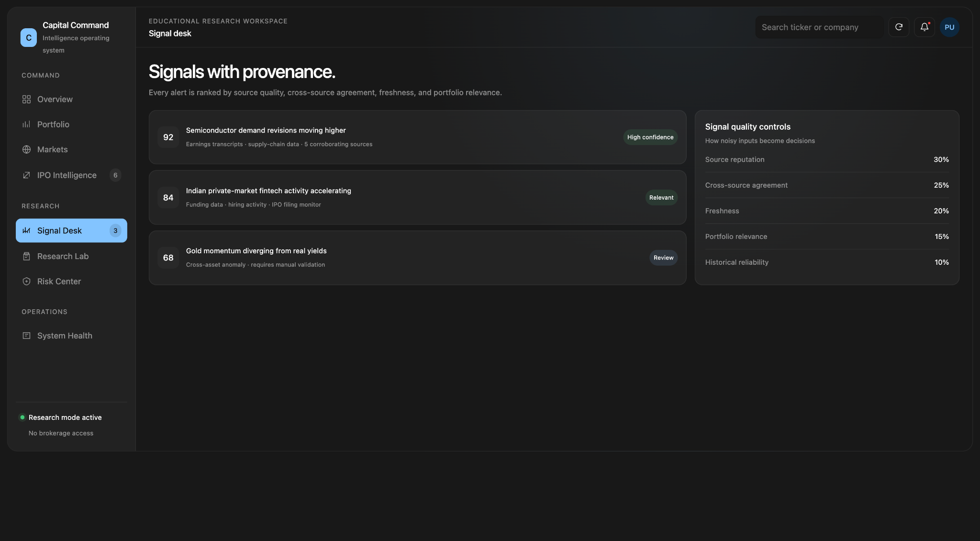
Task: Click the IPO Intelligence badge showing 6
Action: tap(115, 175)
